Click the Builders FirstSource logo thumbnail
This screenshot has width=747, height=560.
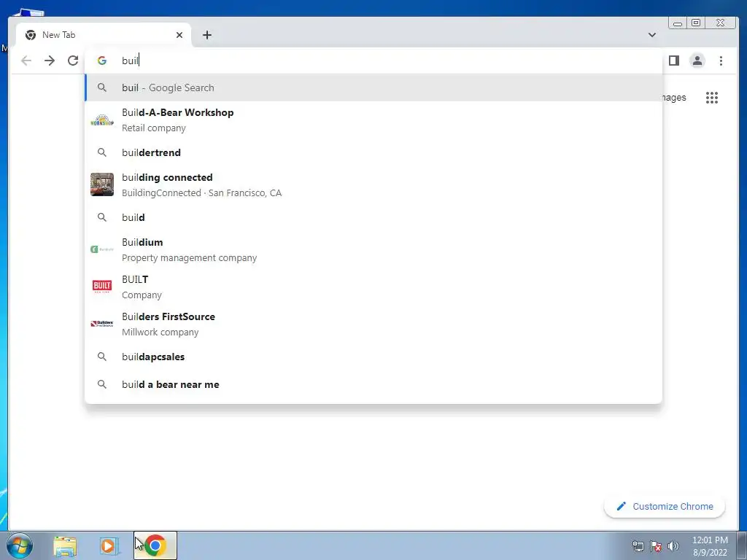(102, 323)
